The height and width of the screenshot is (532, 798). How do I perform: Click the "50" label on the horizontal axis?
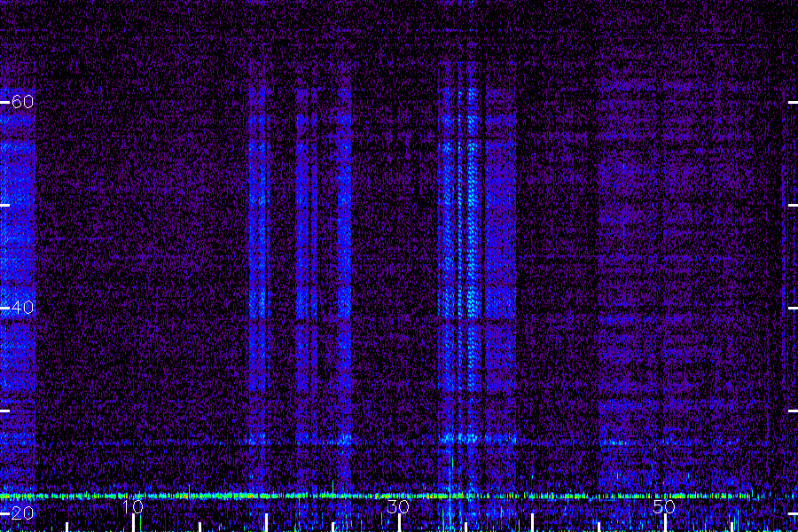pyautogui.click(x=664, y=506)
